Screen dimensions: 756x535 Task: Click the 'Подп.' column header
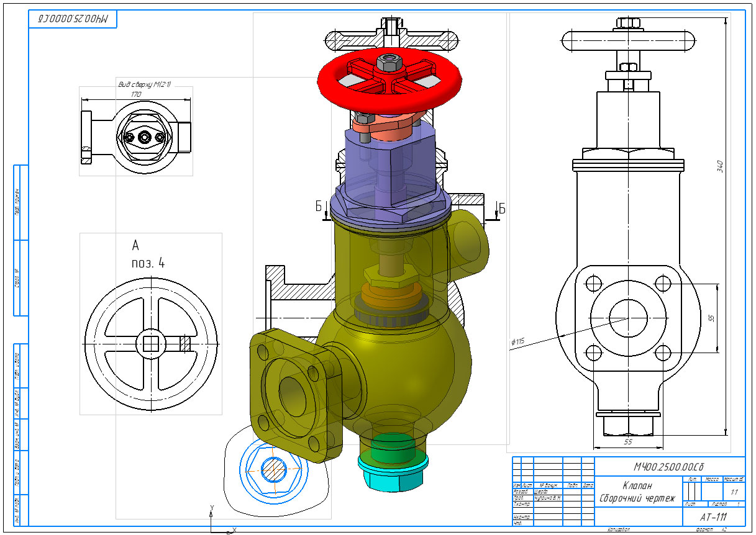(572, 485)
